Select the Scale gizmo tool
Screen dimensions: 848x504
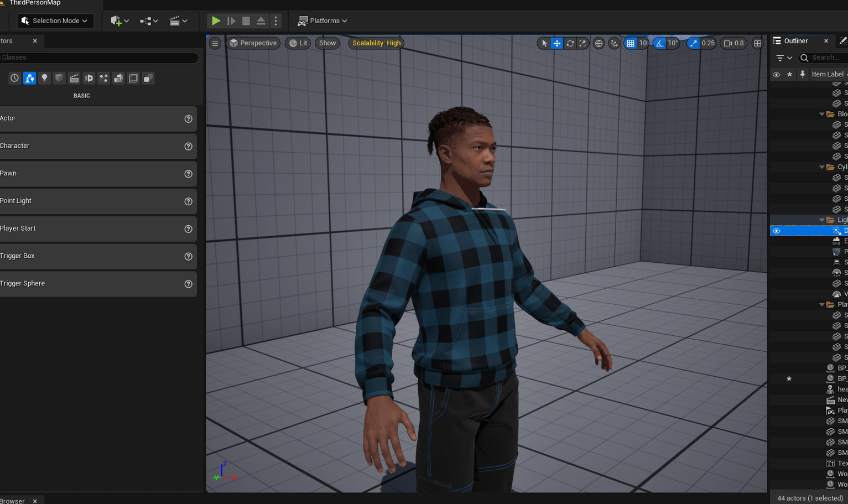point(582,43)
